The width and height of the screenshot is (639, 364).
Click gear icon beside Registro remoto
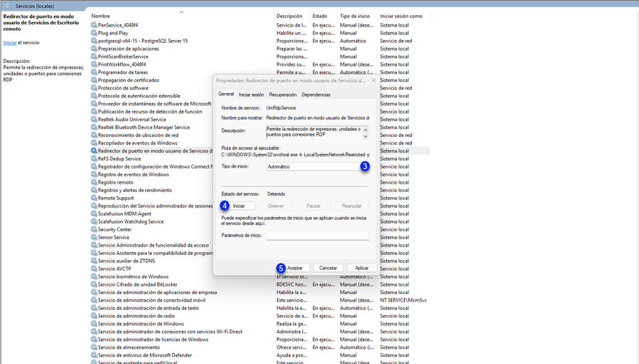click(x=94, y=183)
